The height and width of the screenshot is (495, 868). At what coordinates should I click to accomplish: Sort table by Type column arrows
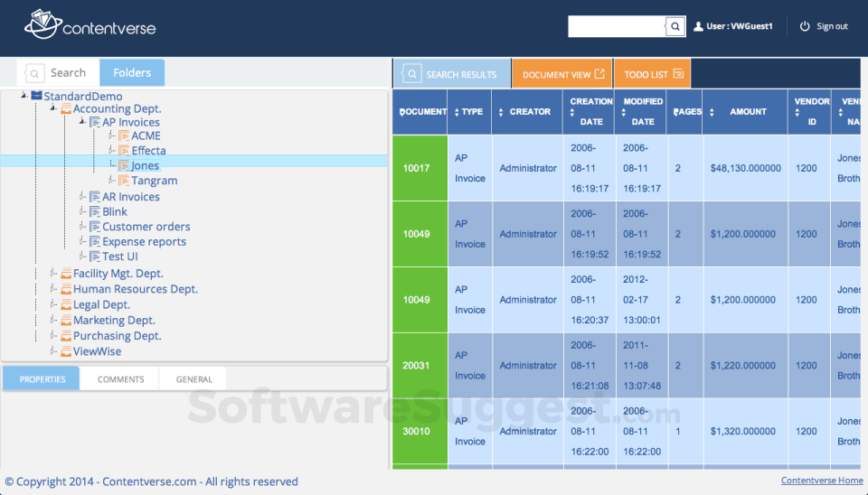[457, 112]
